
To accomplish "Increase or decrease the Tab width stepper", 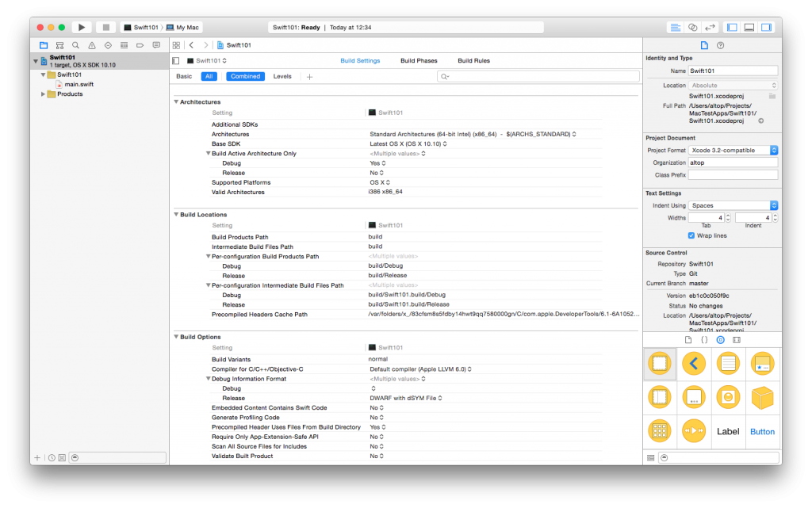I will pos(728,218).
